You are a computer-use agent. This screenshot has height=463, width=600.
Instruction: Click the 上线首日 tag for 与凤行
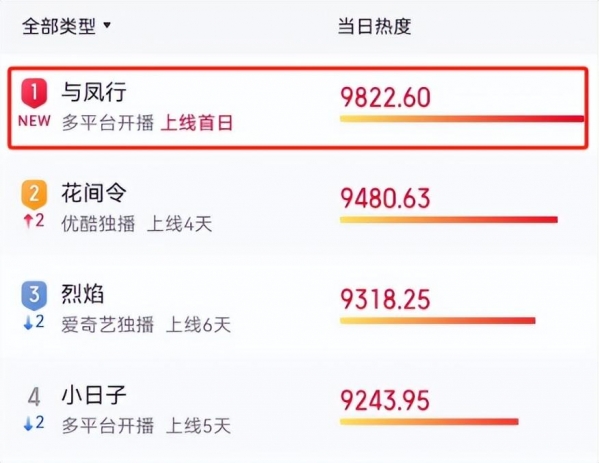pos(197,122)
